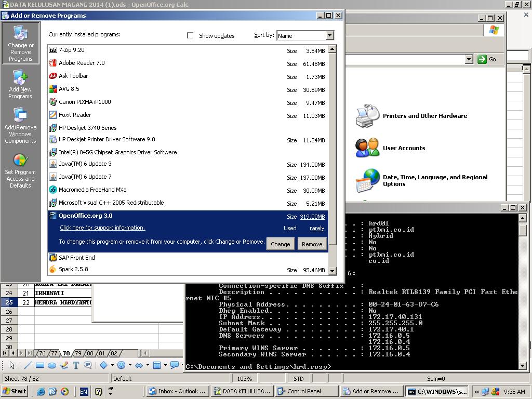Open 'Click here for support information' link
This screenshot has width=532, height=399.
(x=102, y=228)
